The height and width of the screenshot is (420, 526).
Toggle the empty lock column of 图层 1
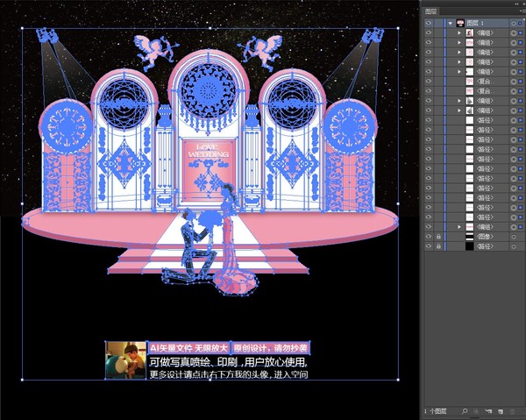tap(438, 23)
